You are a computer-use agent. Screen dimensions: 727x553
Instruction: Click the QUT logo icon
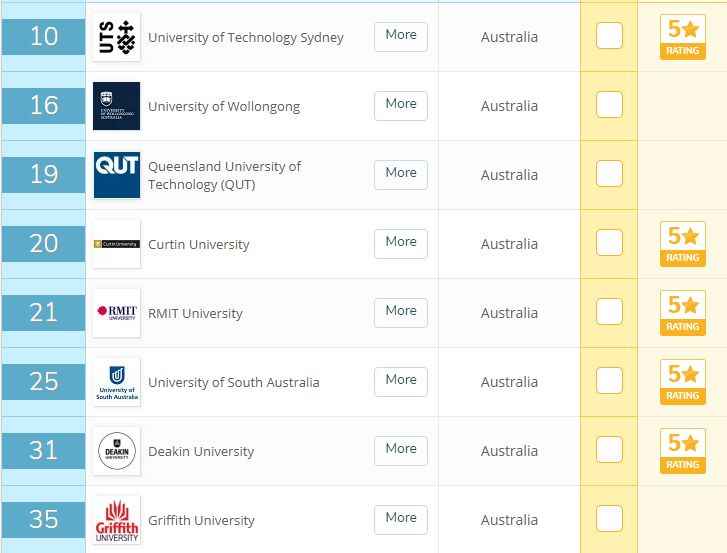116,175
